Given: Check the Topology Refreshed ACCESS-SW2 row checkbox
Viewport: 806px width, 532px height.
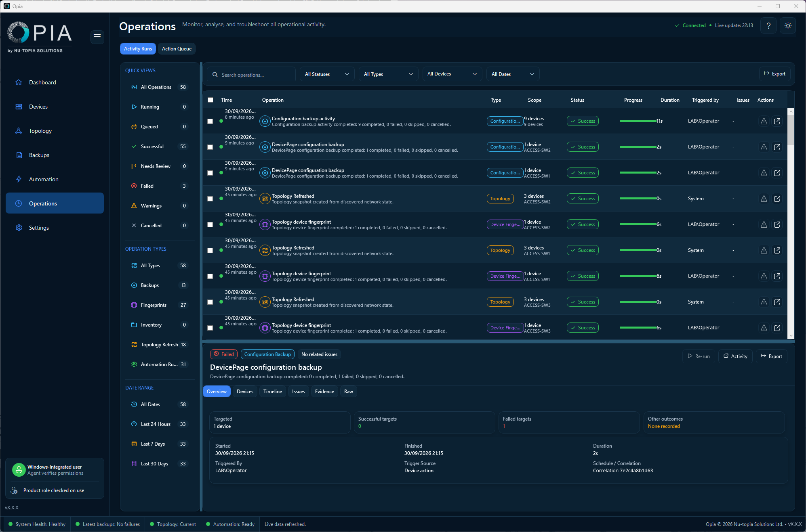Looking at the screenshot, I should click(x=210, y=199).
